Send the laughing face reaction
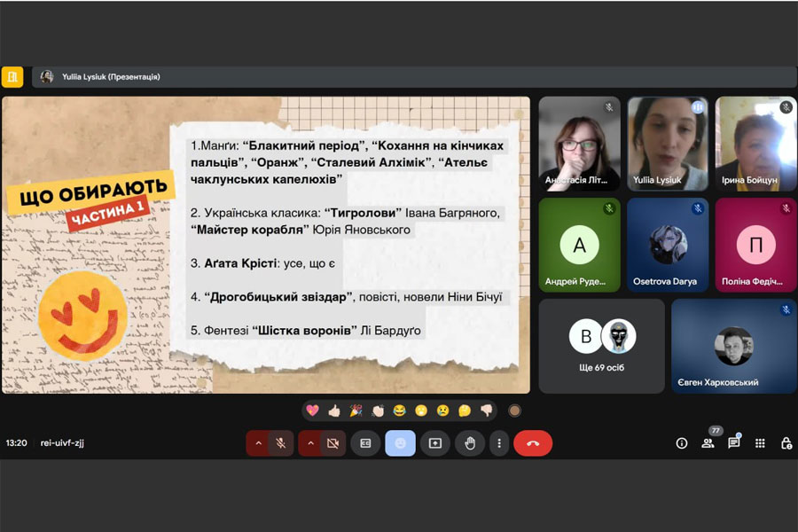Image resolution: width=798 pixels, height=532 pixels. (400, 411)
